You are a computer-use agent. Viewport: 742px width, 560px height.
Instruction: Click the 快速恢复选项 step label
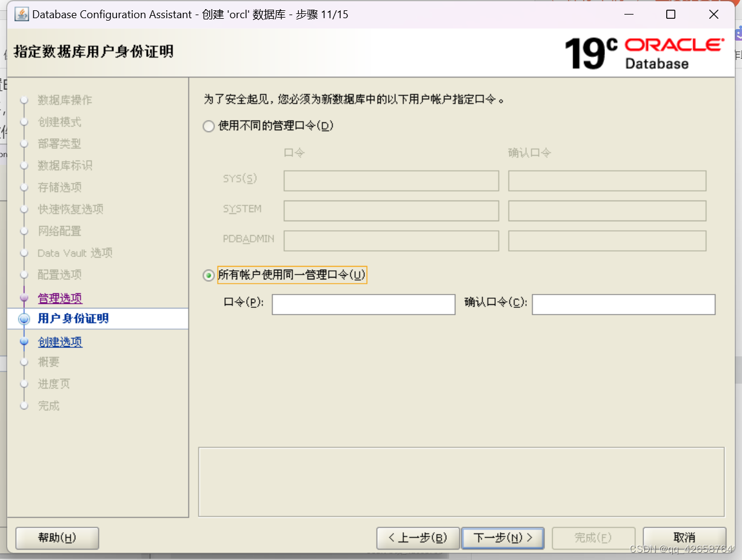click(x=70, y=209)
